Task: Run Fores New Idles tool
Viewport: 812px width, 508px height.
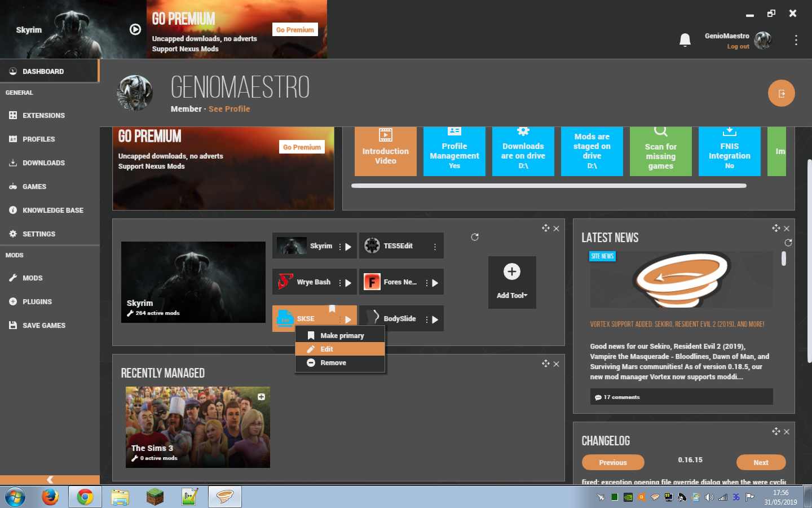Action: [435, 283]
